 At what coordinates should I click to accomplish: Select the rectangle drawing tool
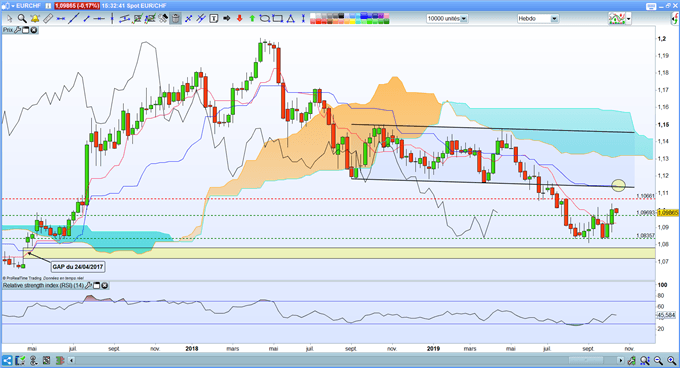click(277, 19)
